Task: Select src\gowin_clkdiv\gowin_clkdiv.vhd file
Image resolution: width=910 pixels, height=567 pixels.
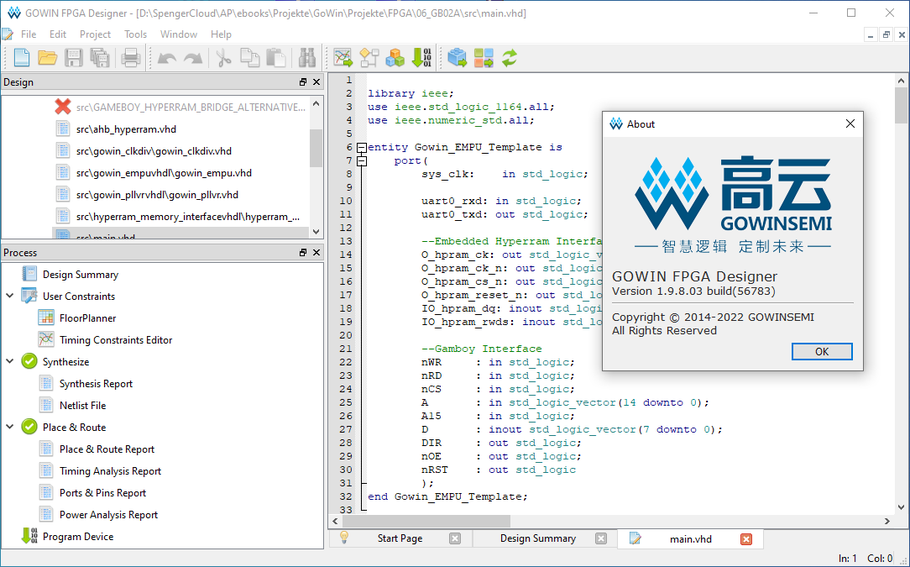Action: click(154, 151)
